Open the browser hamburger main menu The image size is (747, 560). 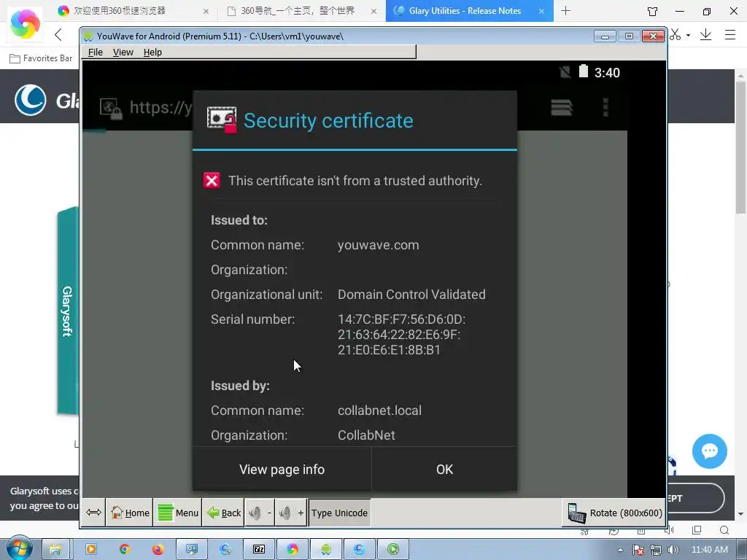click(729, 35)
